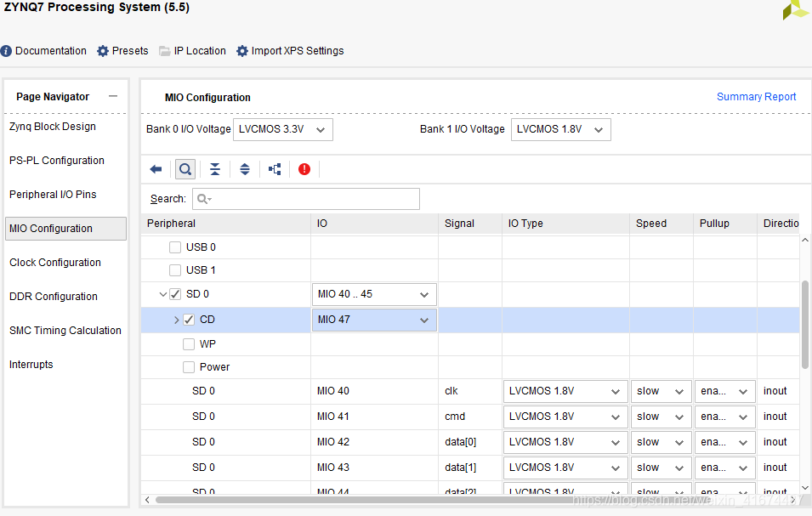Click the Import XPS Settings label
This screenshot has height=516, width=812.
click(298, 51)
